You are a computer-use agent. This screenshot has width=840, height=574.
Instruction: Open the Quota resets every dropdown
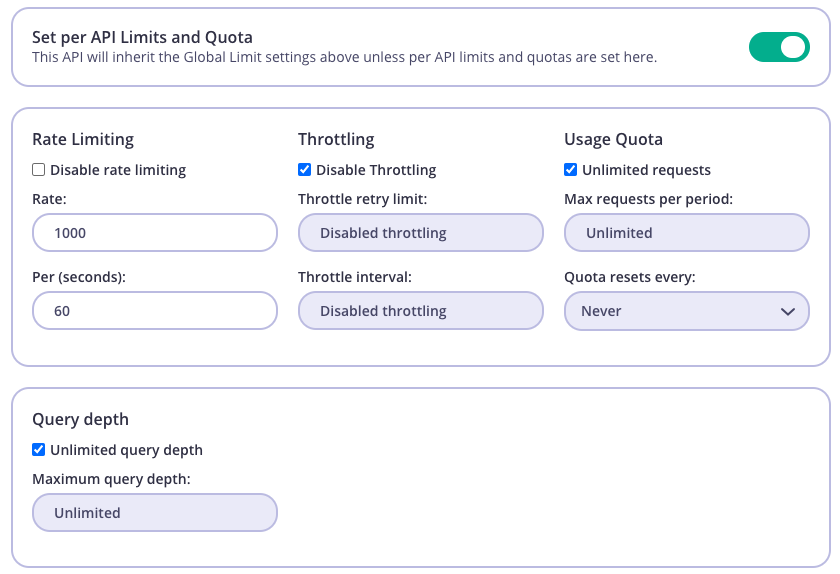coord(686,311)
